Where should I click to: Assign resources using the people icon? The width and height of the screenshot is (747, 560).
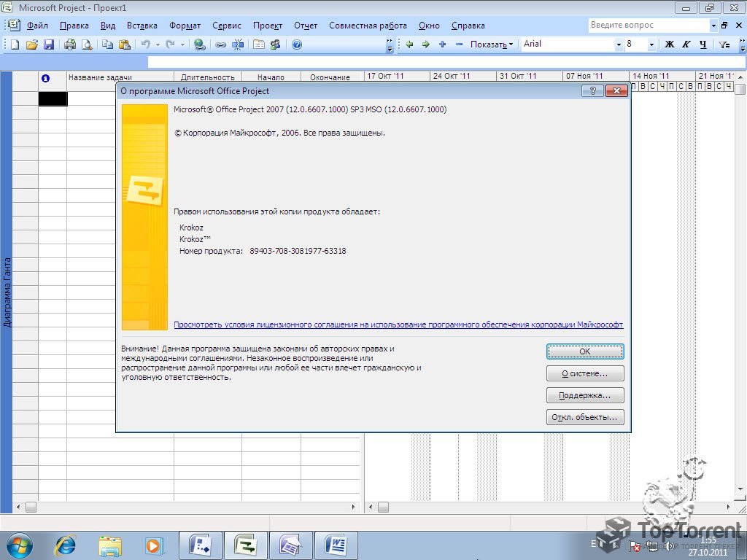275,44
